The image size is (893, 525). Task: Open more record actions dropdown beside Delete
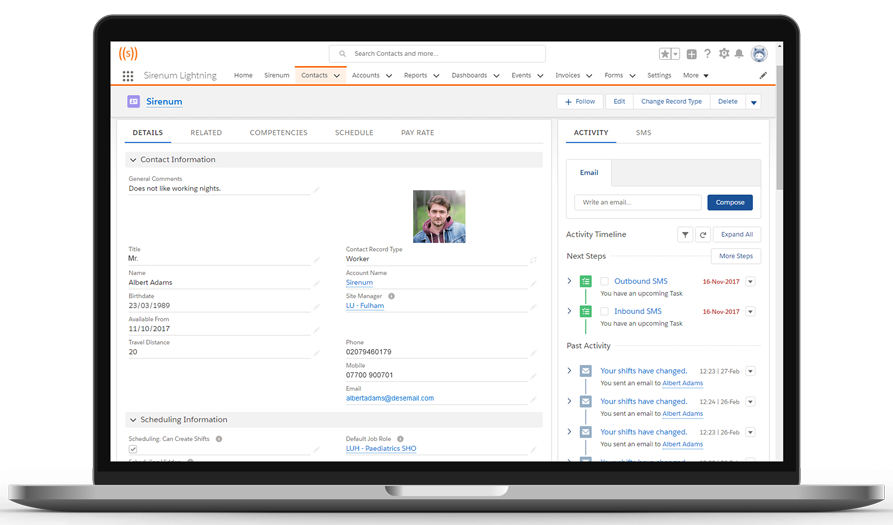tap(753, 102)
